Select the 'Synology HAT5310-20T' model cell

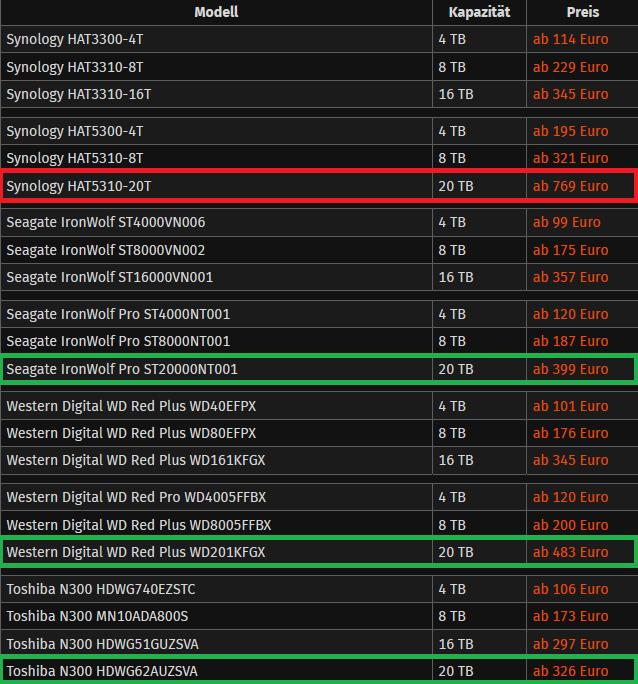[216, 186]
